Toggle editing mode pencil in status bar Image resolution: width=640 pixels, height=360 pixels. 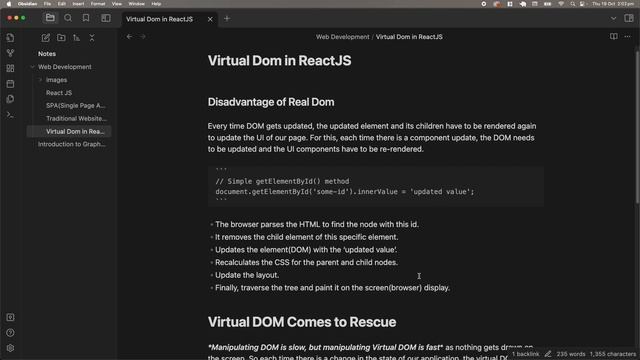point(548,354)
